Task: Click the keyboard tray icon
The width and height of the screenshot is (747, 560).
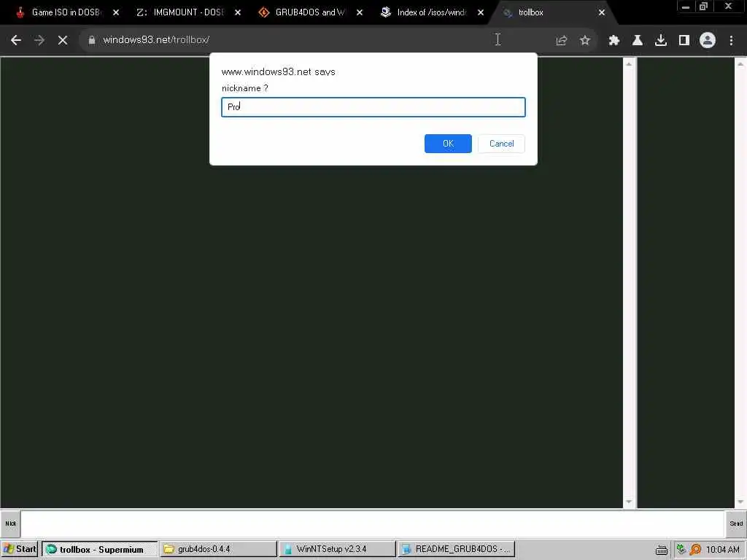Action: [661, 550]
